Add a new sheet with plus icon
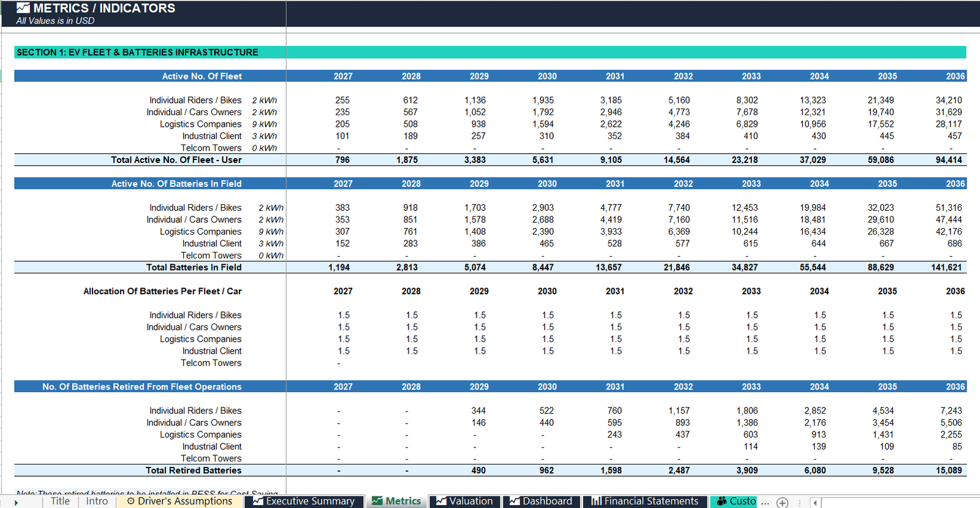The height and width of the screenshot is (508, 980). [782, 502]
